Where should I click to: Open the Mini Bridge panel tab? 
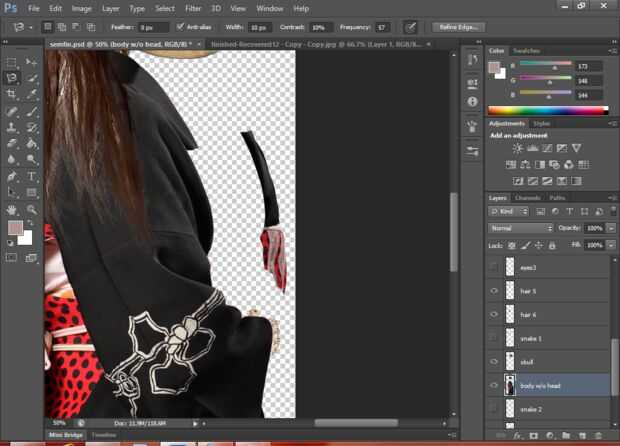(66, 435)
